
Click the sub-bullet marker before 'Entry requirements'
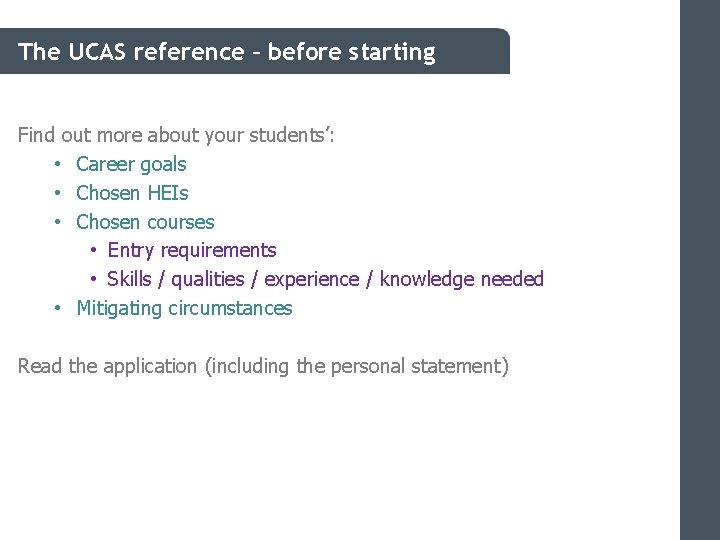(92, 250)
